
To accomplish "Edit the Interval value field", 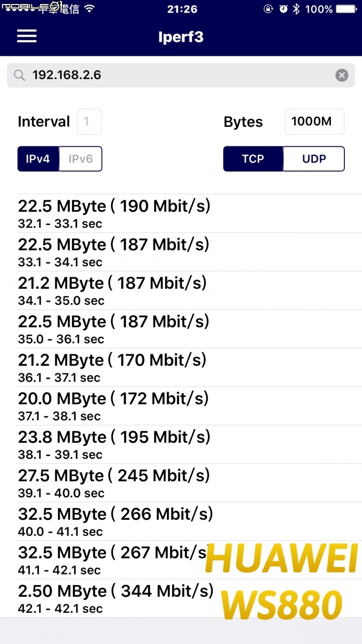I will point(89,122).
